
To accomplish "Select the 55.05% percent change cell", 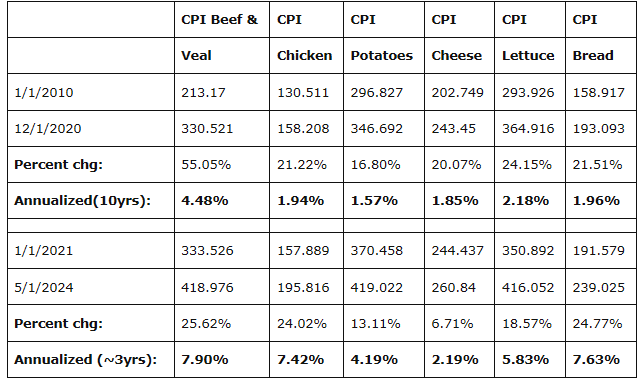I will tap(222, 165).
